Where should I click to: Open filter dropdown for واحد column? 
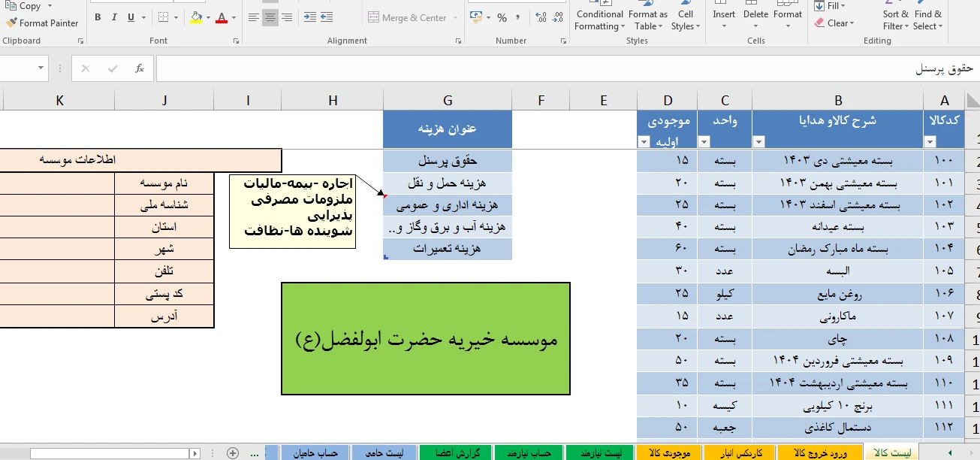pyautogui.click(x=704, y=142)
